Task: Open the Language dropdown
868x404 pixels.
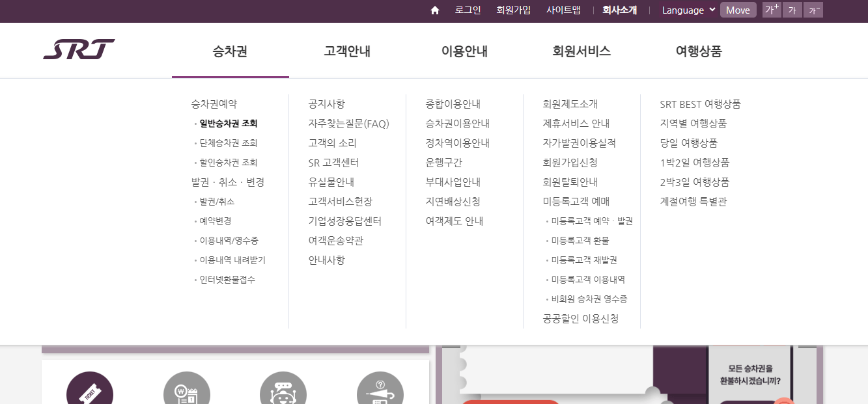Action: pos(687,10)
